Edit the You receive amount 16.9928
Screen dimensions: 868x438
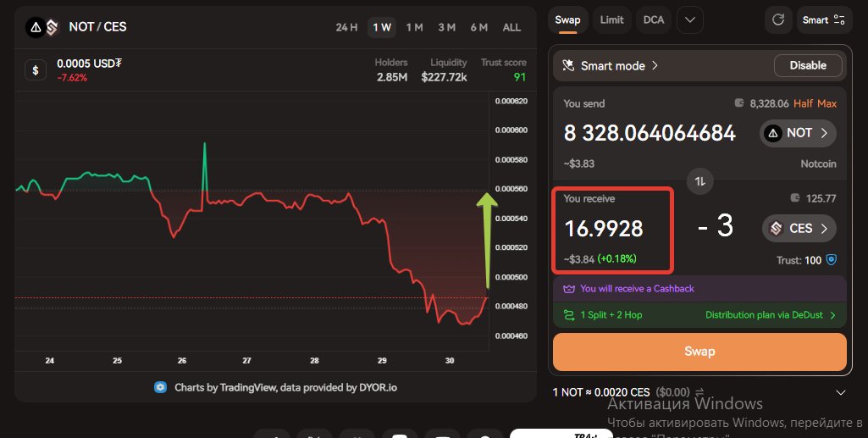click(x=604, y=228)
